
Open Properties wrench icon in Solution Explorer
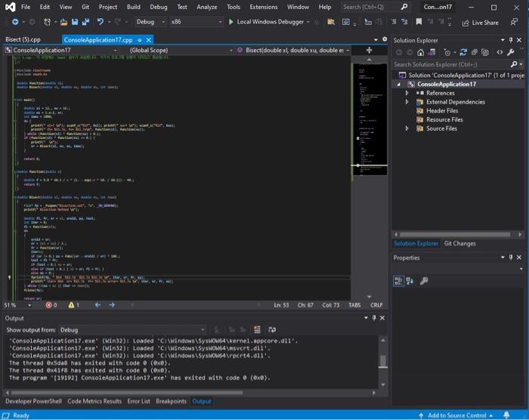click(510, 52)
